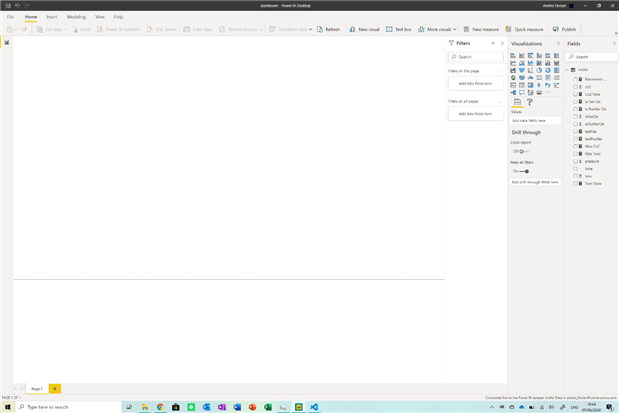Select the Card visual
This screenshot has height=413, width=619.
click(x=539, y=78)
